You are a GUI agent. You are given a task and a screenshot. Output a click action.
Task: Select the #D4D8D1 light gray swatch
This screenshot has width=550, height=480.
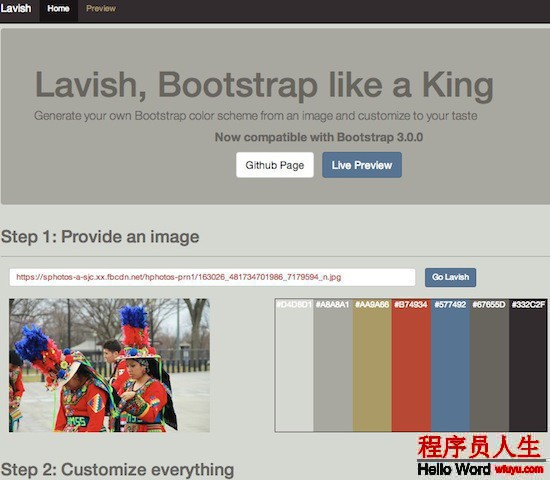[x=294, y=365]
